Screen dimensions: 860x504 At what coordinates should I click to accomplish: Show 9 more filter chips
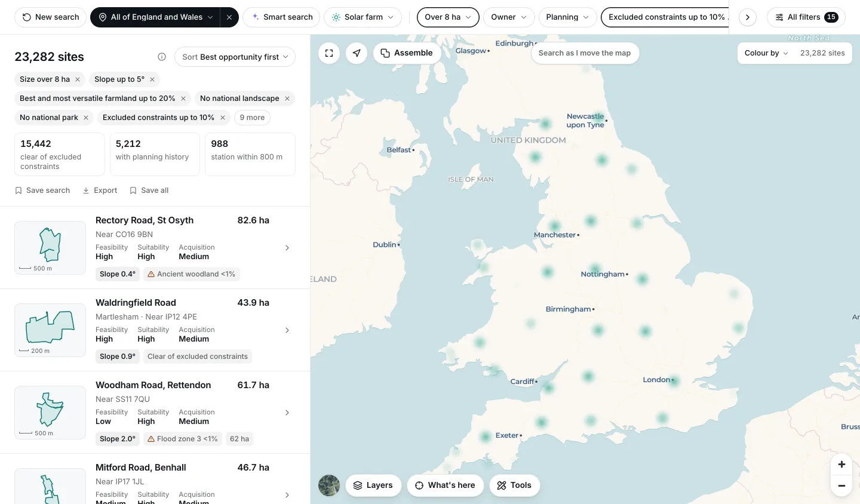pos(252,118)
